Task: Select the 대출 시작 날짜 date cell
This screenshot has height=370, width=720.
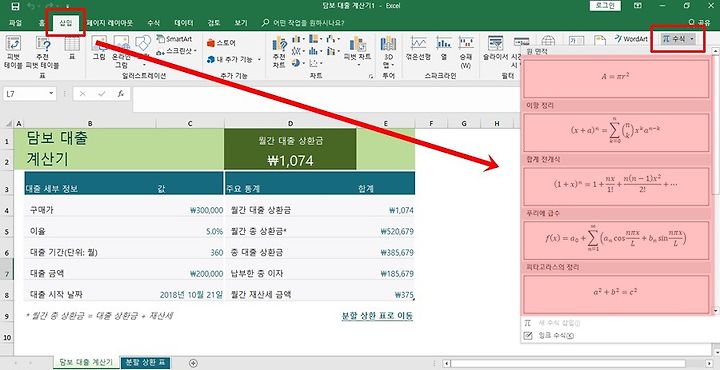Action: (x=190, y=295)
